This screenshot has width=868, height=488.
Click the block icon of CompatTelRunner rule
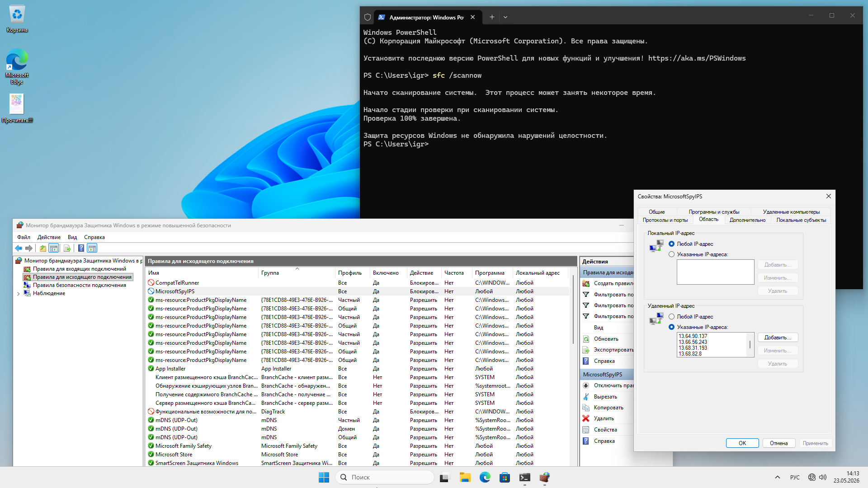[151, 283]
